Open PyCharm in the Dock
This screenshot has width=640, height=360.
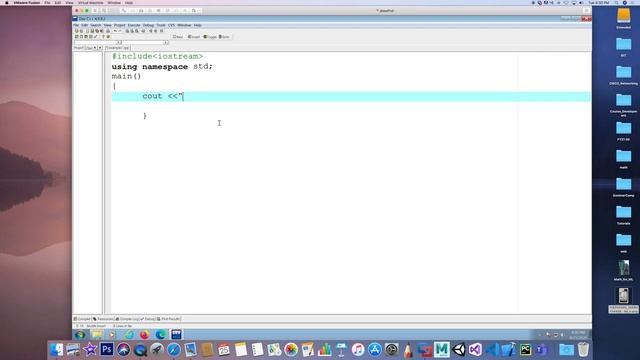tap(525, 350)
